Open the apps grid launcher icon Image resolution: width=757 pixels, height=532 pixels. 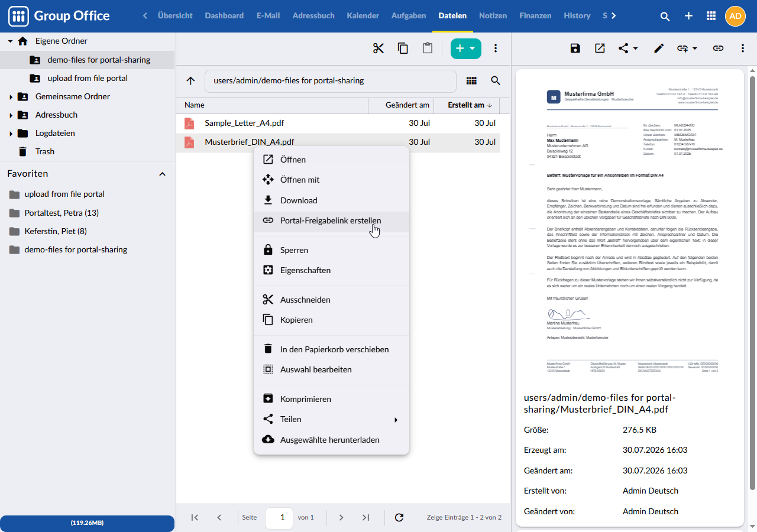tap(711, 16)
